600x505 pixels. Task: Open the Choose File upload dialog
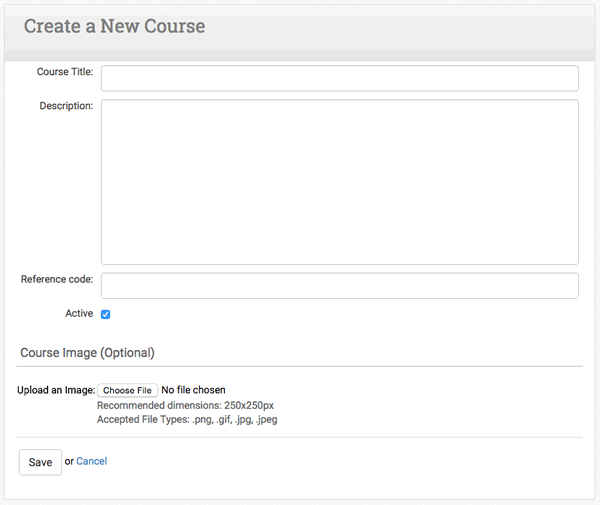pyautogui.click(x=127, y=390)
